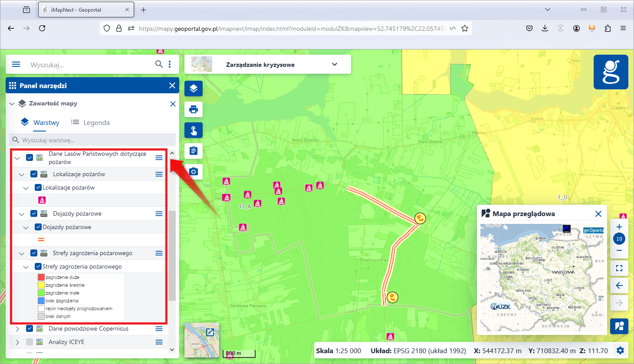Click the red zagrożenie duże swatch

pos(41,277)
